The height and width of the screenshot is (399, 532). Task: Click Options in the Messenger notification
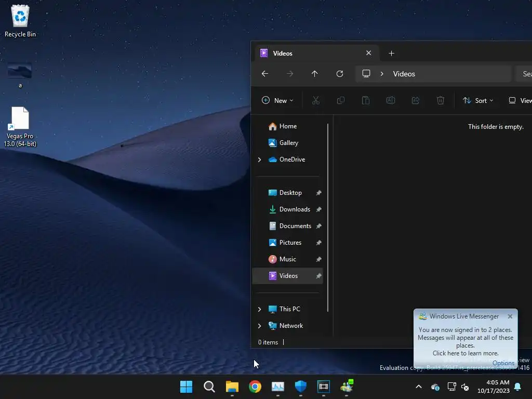point(503,363)
